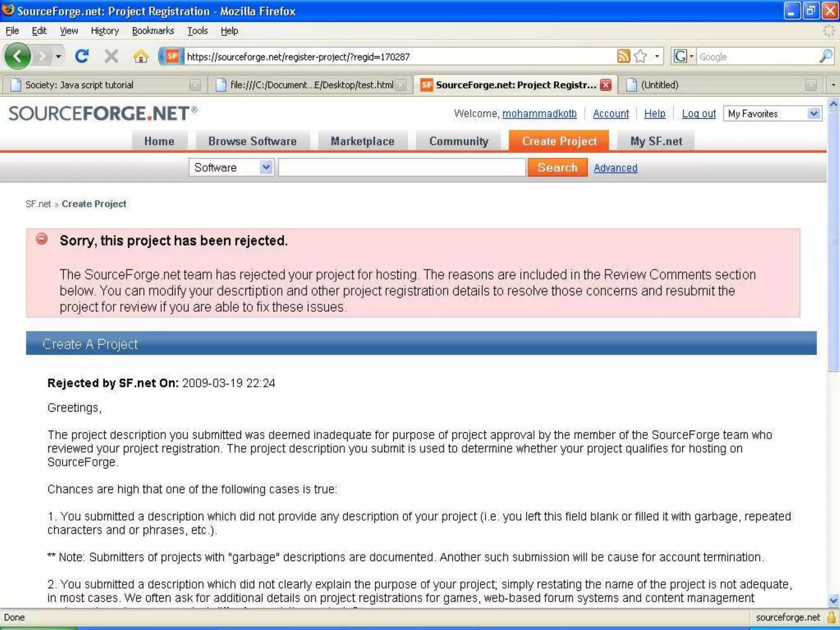Open the Help menu
Viewport: 840px width, 630px height.
(x=229, y=31)
